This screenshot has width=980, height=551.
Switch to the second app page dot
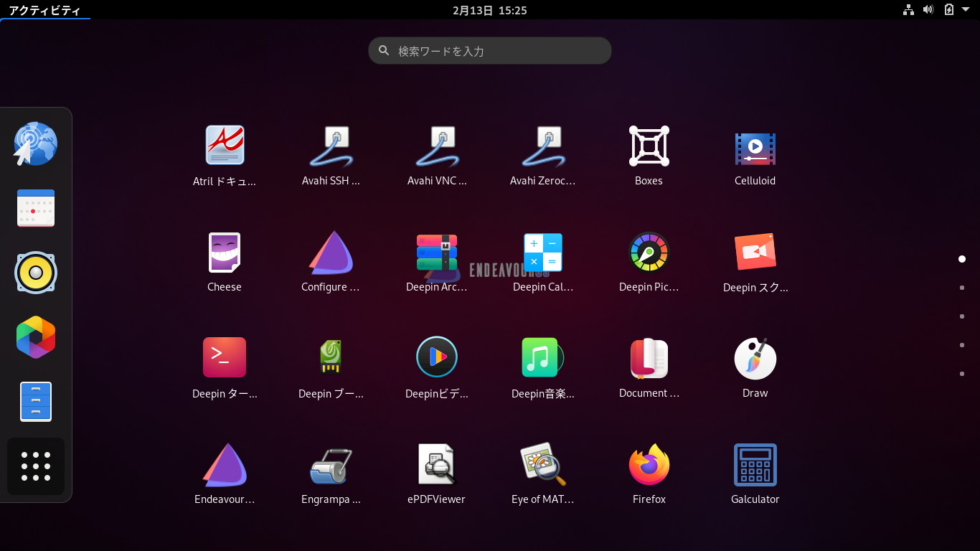tap(962, 288)
